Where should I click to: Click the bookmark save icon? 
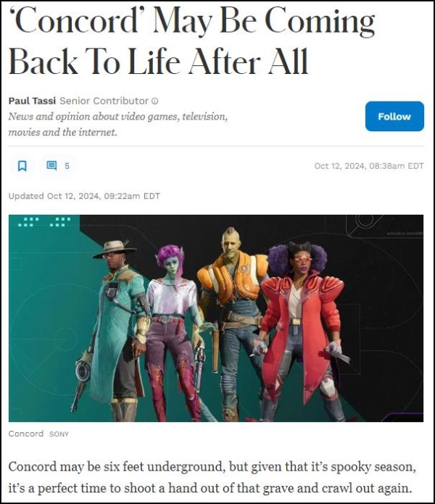[22, 166]
